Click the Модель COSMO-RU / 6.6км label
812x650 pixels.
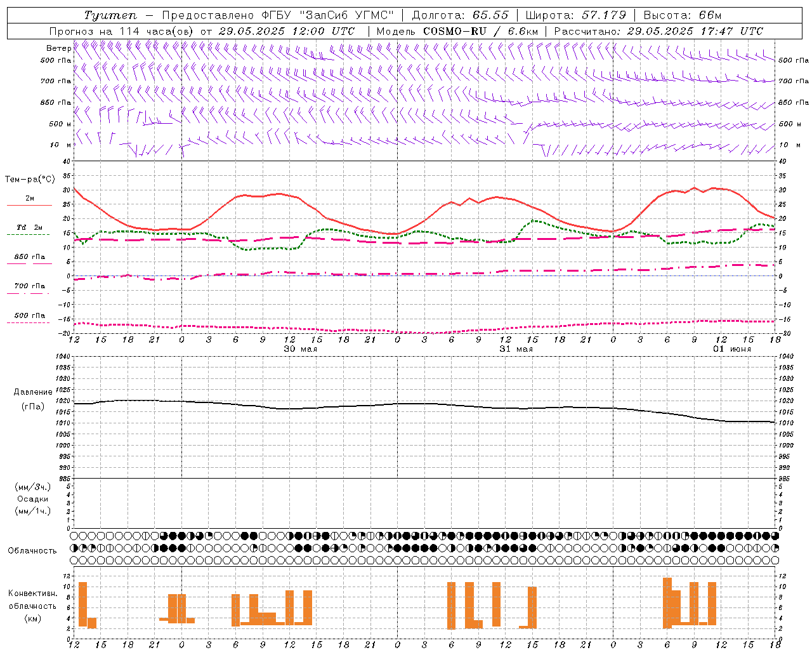coord(457,31)
